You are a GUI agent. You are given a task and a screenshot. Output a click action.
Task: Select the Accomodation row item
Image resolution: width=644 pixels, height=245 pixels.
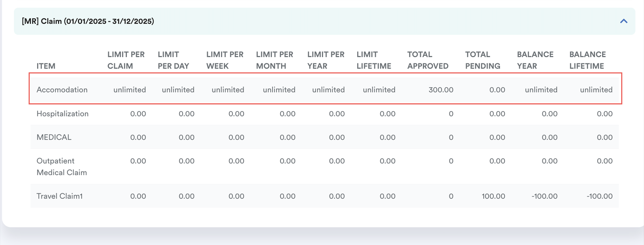tap(62, 90)
